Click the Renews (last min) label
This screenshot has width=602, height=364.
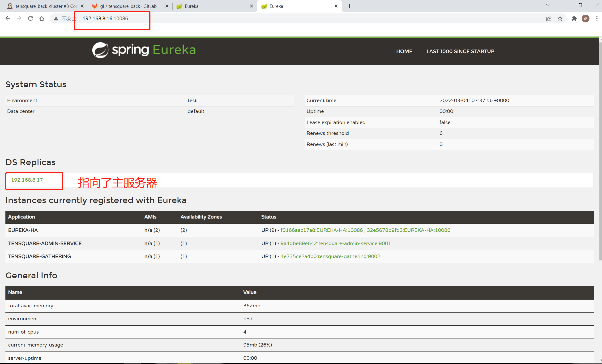(327, 144)
